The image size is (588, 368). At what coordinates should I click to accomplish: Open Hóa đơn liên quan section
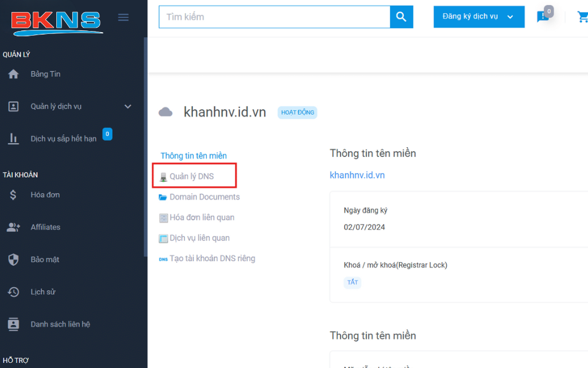pyautogui.click(x=202, y=217)
